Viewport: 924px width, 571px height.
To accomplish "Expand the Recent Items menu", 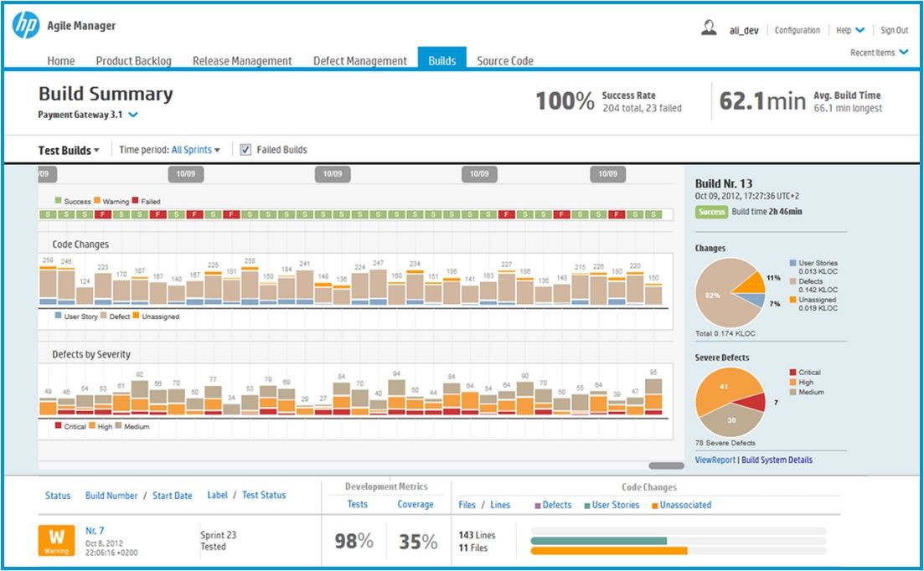I will coord(879,53).
